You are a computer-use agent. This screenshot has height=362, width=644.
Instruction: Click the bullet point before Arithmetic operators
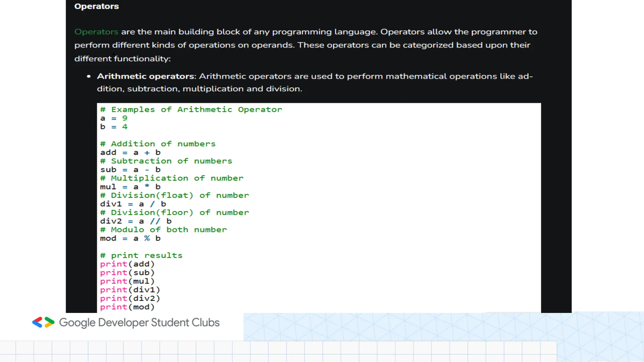coord(89,76)
